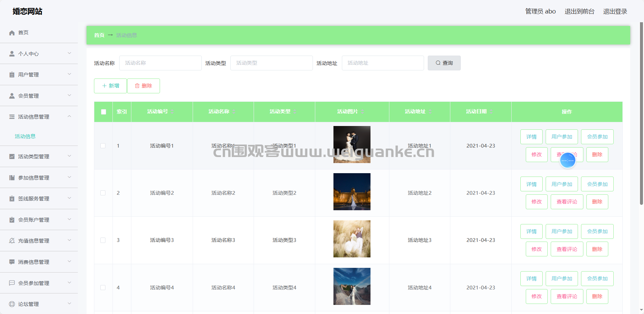Click the chart icon for 活动类型管理
The image size is (644, 314).
pyautogui.click(x=12, y=157)
